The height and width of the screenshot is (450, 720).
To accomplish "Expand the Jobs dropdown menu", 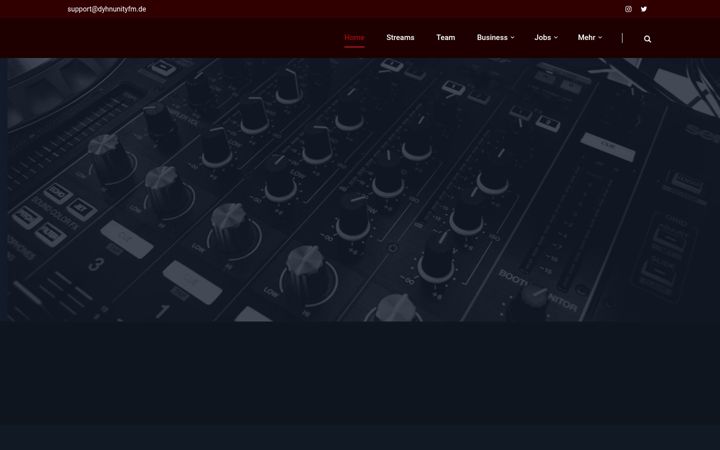I will 546,38.
